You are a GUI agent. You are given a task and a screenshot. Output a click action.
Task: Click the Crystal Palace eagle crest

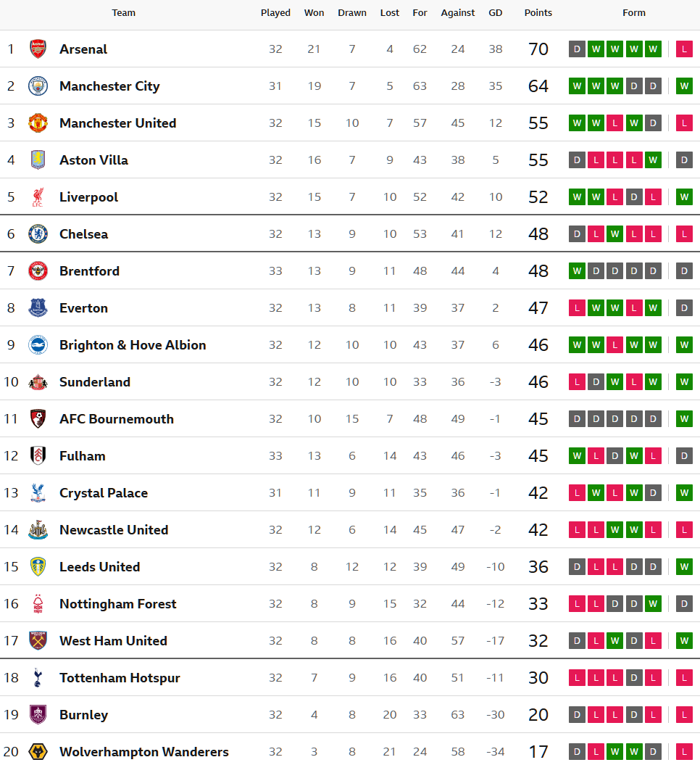(38, 493)
